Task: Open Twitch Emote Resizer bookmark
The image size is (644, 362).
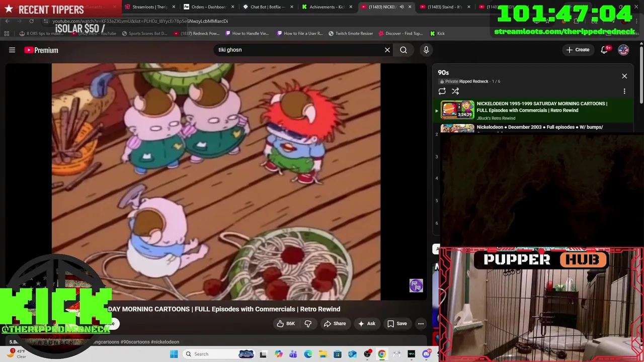Action: (x=351, y=34)
